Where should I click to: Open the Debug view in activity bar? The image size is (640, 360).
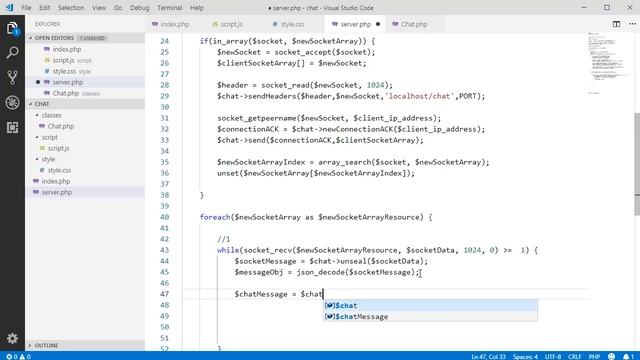(x=12, y=102)
